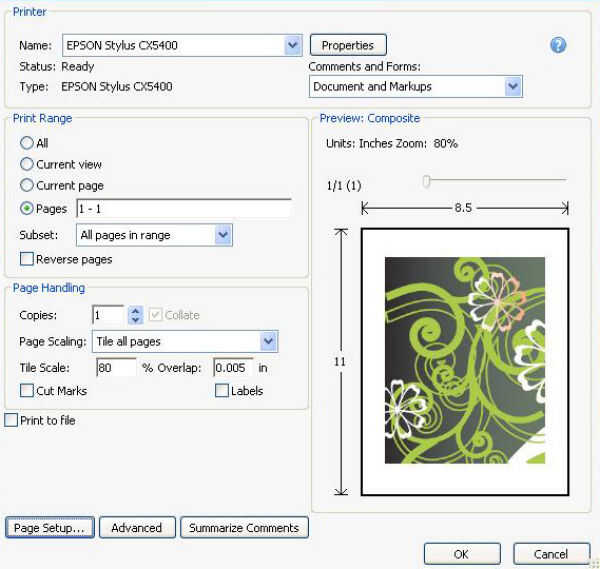
Task: Choose the Current page radio button
Action: point(26,185)
